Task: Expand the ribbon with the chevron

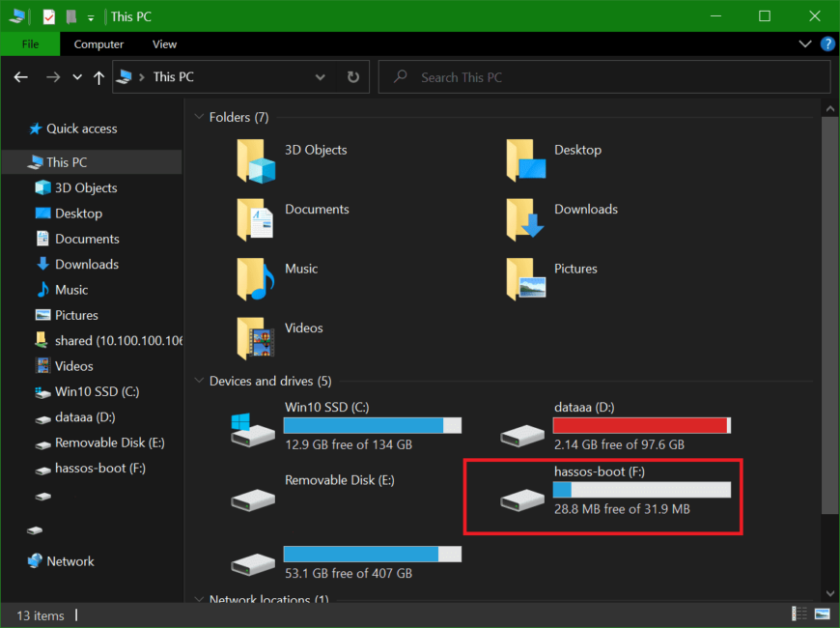Action: click(806, 44)
